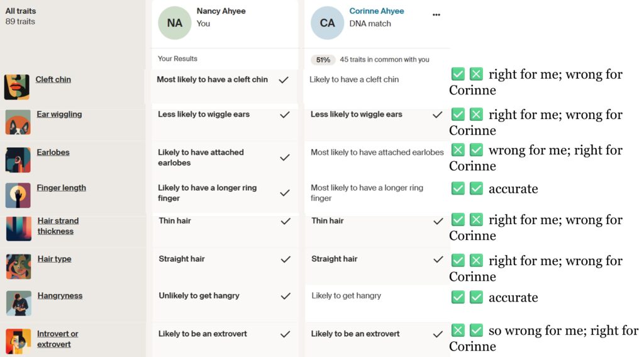
Task: Open the three-dots menu beside Corinne Ahyee
Action: click(436, 14)
